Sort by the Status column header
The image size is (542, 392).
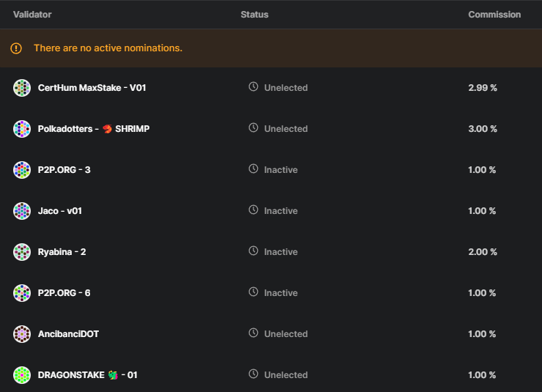tap(254, 15)
